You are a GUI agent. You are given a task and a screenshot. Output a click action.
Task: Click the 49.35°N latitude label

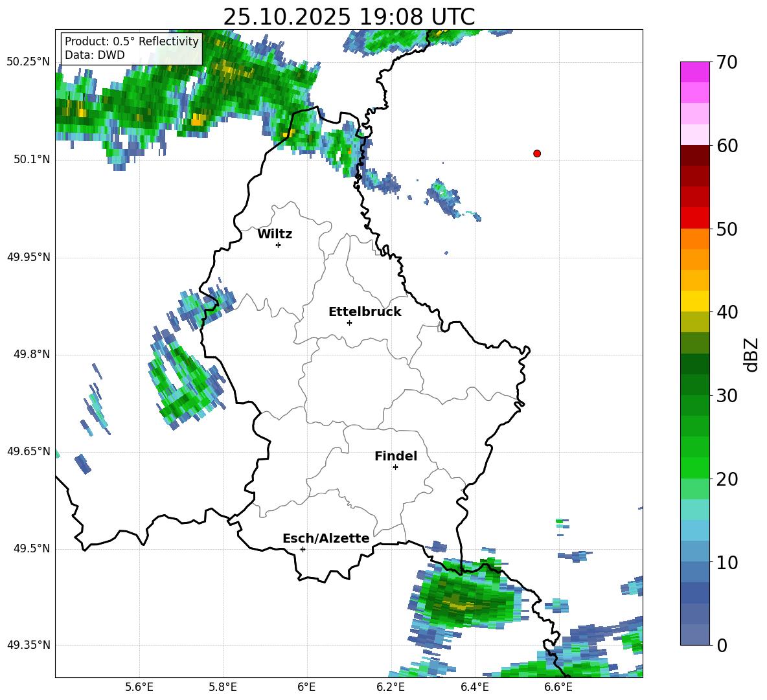click(29, 645)
